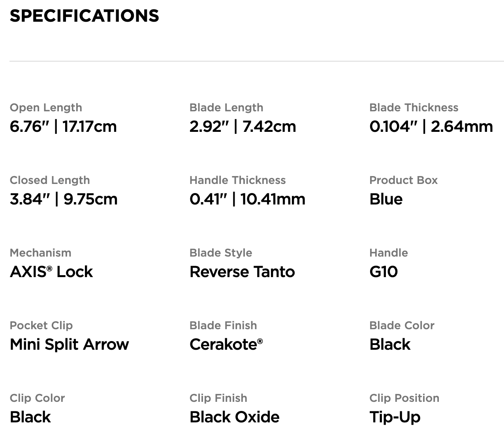Viewport: 504px width, 435px height.
Task: Click the Pocket Clip label
Action: coord(41,325)
